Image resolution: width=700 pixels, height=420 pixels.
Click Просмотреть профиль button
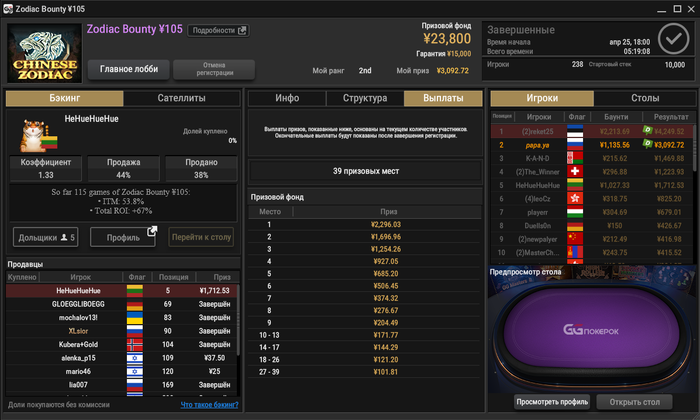pos(552,402)
